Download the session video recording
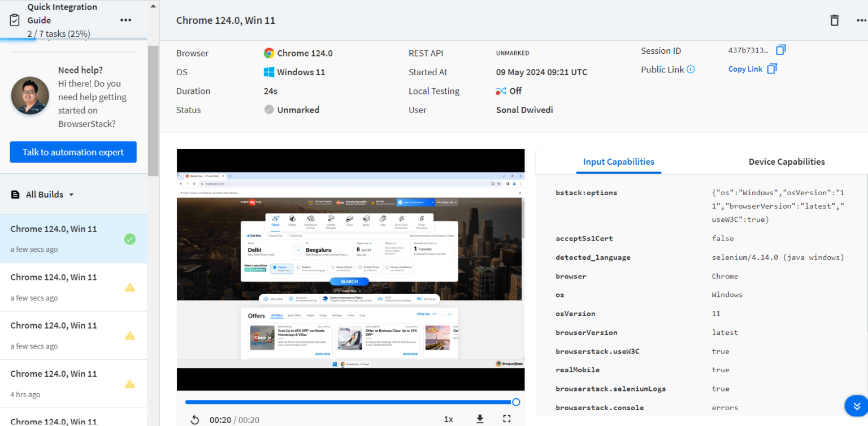Screen dimensions: 868x426 (x=480, y=419)
